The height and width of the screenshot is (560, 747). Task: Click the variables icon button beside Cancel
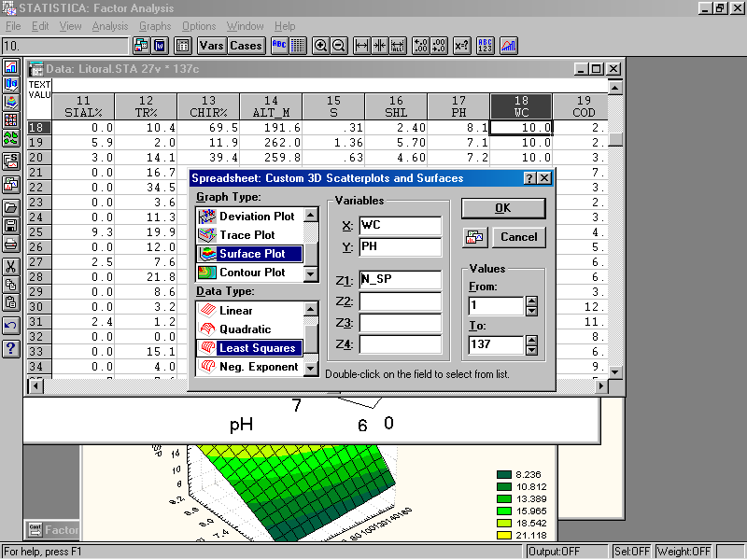point(474,237)
